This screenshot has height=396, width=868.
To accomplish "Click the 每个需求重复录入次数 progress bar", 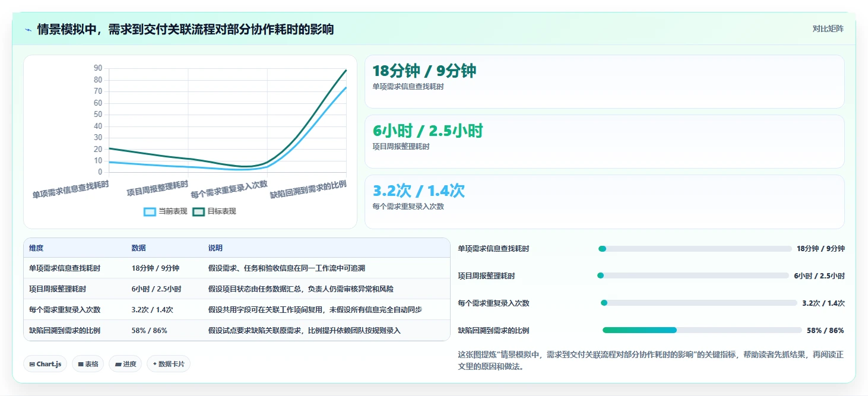I will point(699,303).
